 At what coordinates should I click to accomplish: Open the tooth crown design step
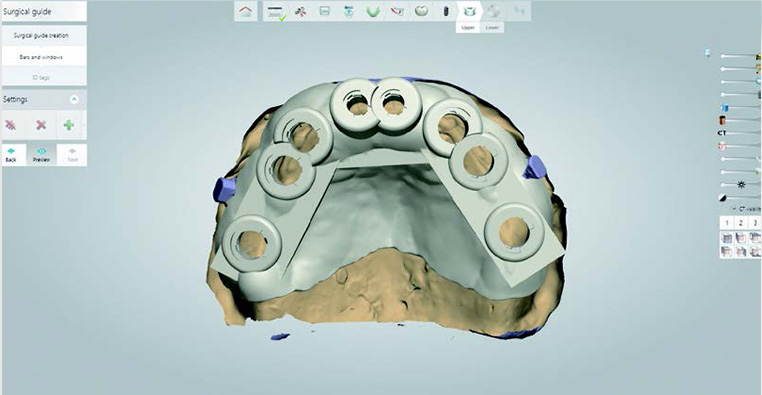421,11
